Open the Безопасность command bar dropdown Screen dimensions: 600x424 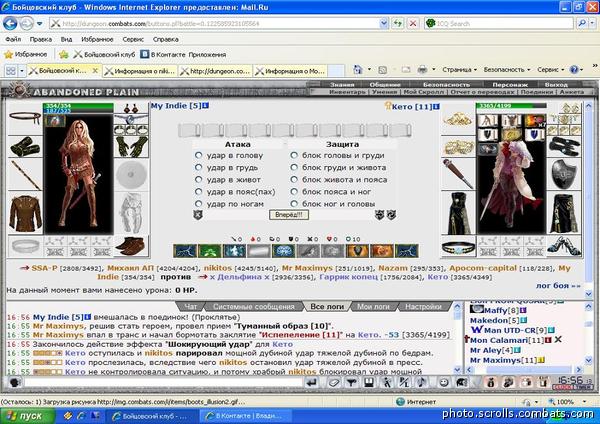(507, 70)
